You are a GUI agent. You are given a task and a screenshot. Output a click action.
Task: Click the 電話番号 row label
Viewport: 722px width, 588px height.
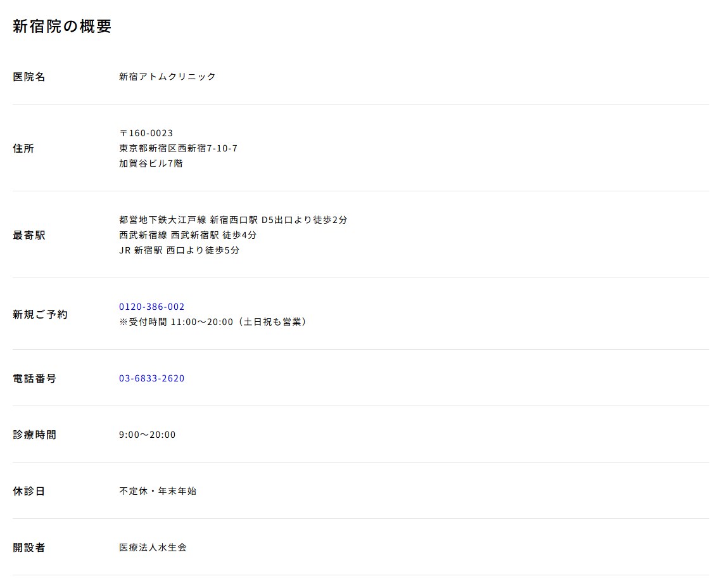(x=35, y=379)
